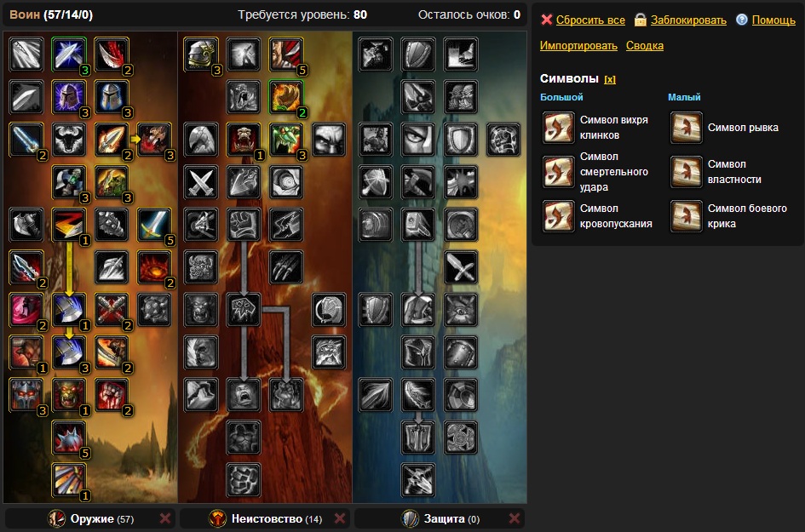Open the Импортировать link
The image size is (805, 532).
pos(578,46)
